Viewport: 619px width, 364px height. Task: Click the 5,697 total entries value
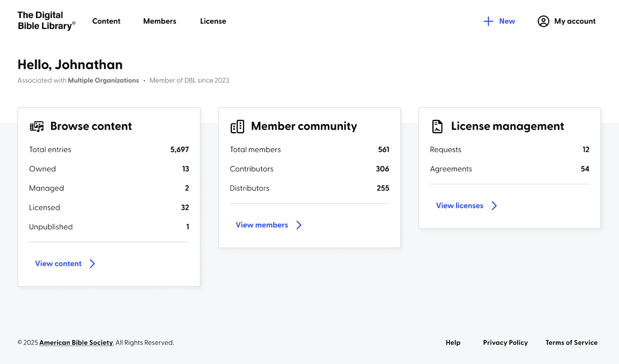tap(180, 150)
